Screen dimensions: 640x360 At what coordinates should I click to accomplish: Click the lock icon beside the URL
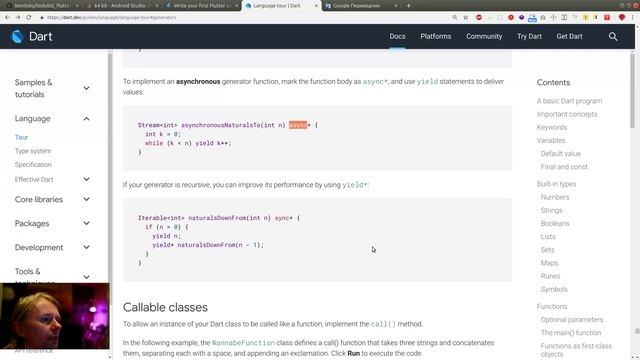[x=42, y=18]
